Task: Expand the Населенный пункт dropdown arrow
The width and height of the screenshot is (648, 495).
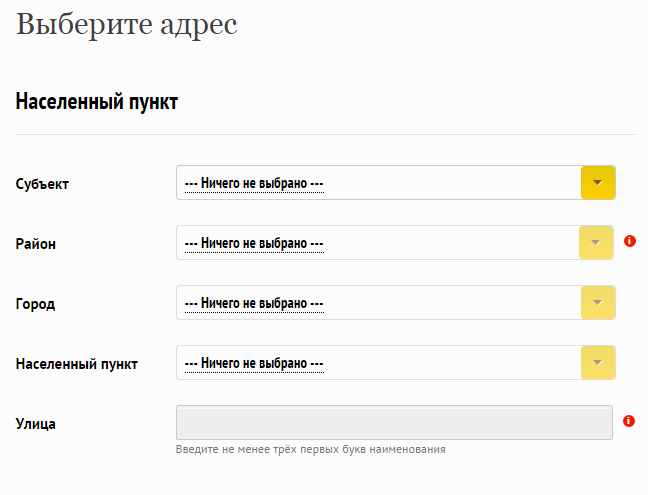Action: 598,362
